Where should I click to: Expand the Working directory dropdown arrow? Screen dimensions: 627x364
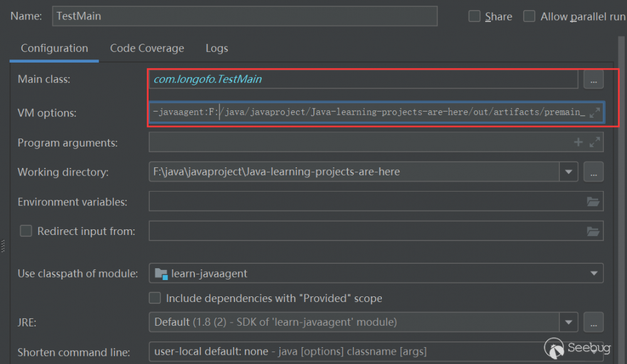[569, 171]
